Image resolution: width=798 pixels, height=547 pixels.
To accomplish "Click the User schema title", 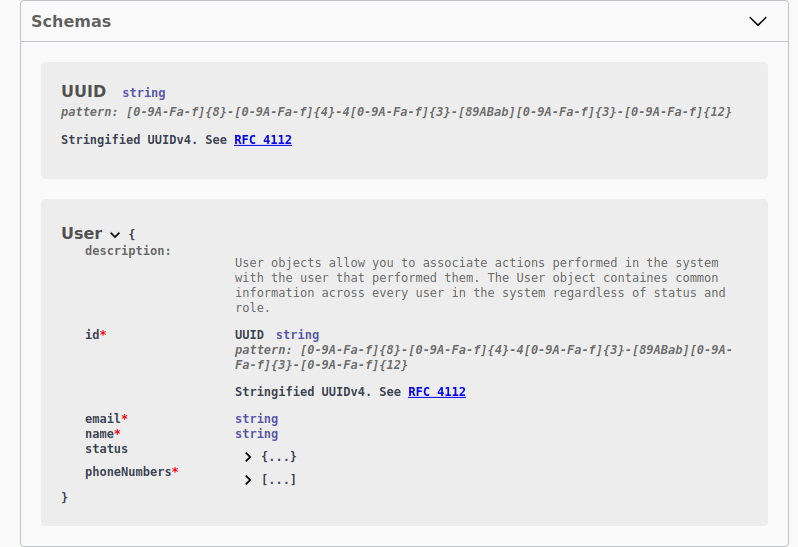I will [x=82, y=233].
